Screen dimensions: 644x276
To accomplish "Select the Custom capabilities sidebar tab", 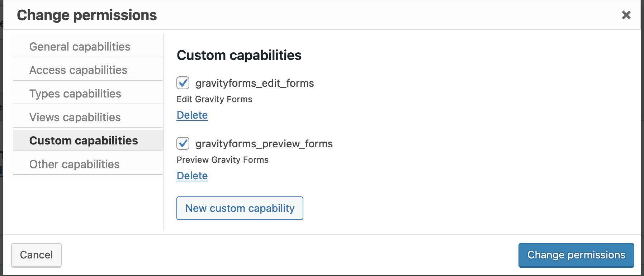I will 88,141.
